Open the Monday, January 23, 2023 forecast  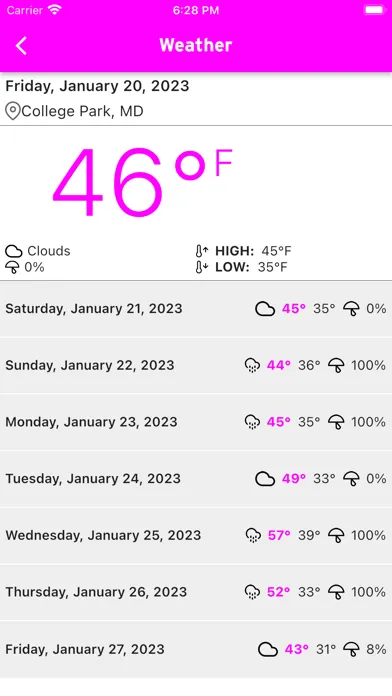coord(196,422)
